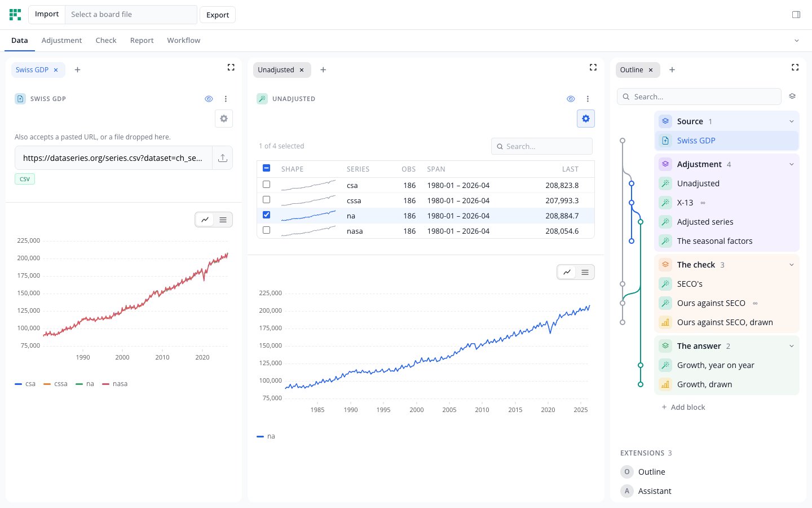The image size is (812, 508).
Task: Click the outline layers icon beside search
Action: 792,97
